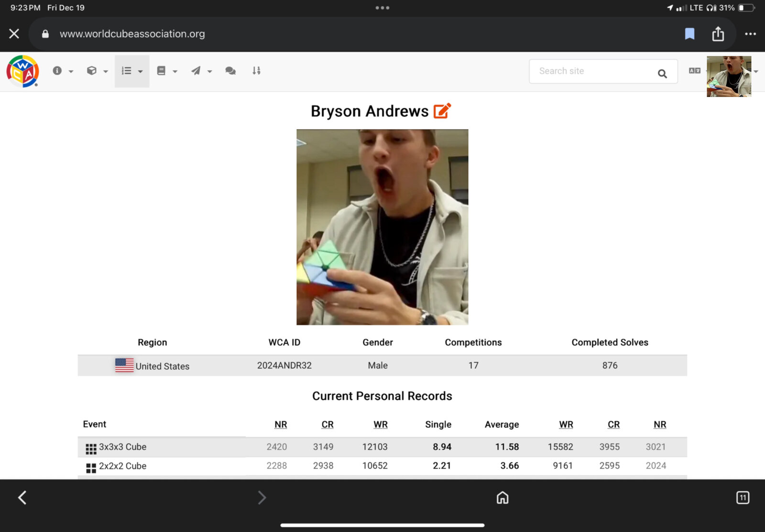Click the 3x3x3 Cube event icon
Image resolution: width=765 pixels, height=532 pixels.
pyautogui.click(x=91, y=449)
